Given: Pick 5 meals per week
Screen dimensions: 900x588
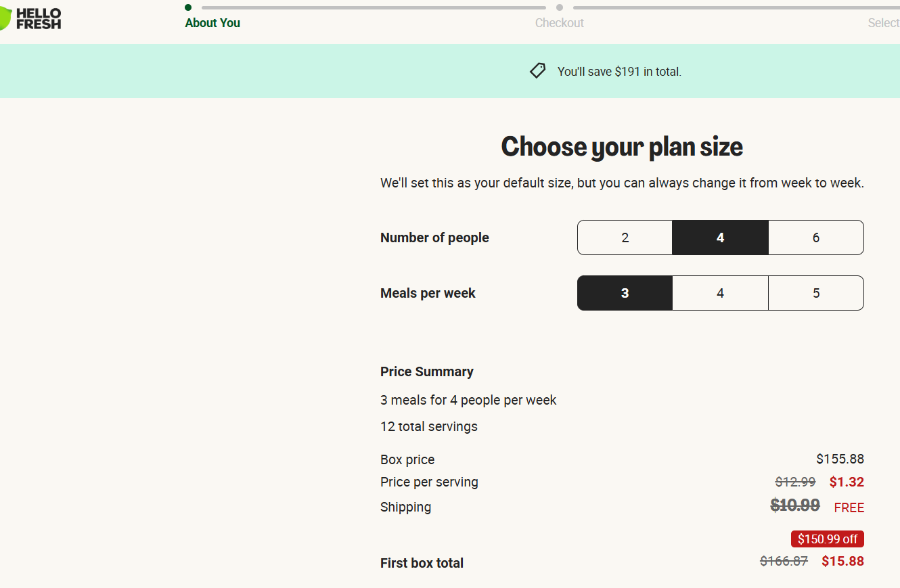Looking at the screenshot, I should (x=815, y=293).
